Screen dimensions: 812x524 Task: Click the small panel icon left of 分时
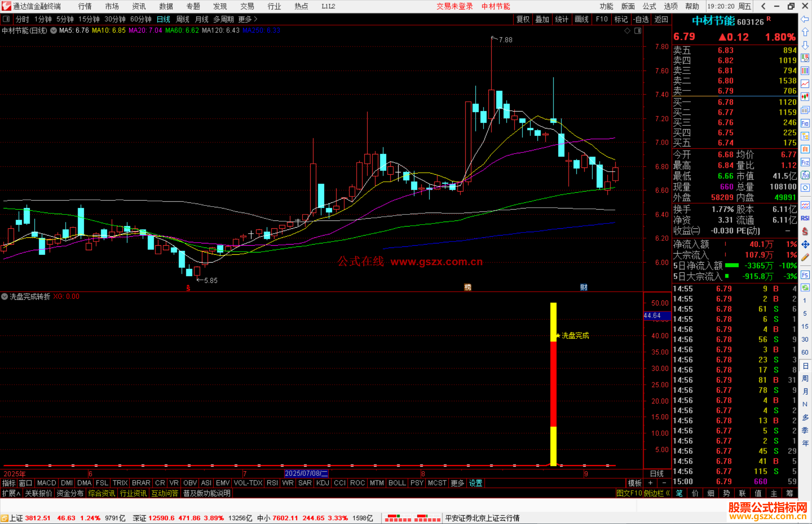(6, 19)
